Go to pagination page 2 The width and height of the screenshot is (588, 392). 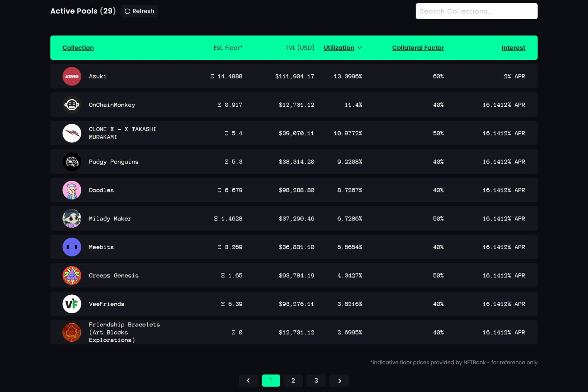point(293,381)
